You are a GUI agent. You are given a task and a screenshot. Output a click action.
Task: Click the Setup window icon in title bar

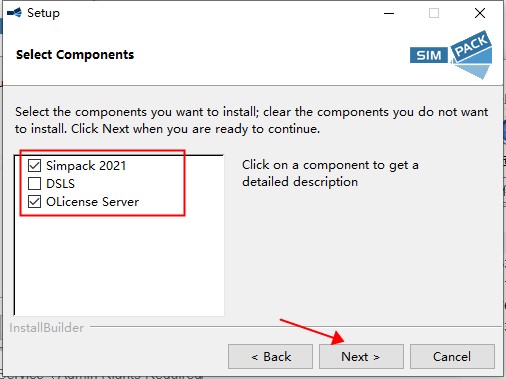pos(14,13)
